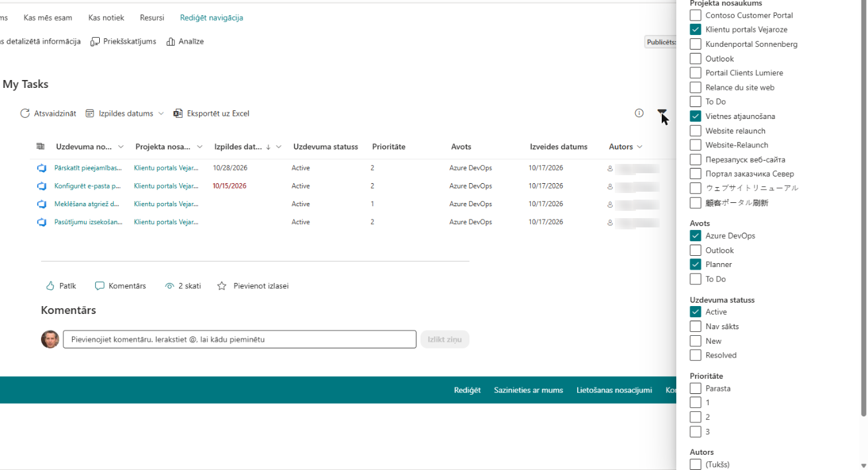868x470 pixels.
Task: Click the list icon in the table header
Action: click(x=40, y=147)
